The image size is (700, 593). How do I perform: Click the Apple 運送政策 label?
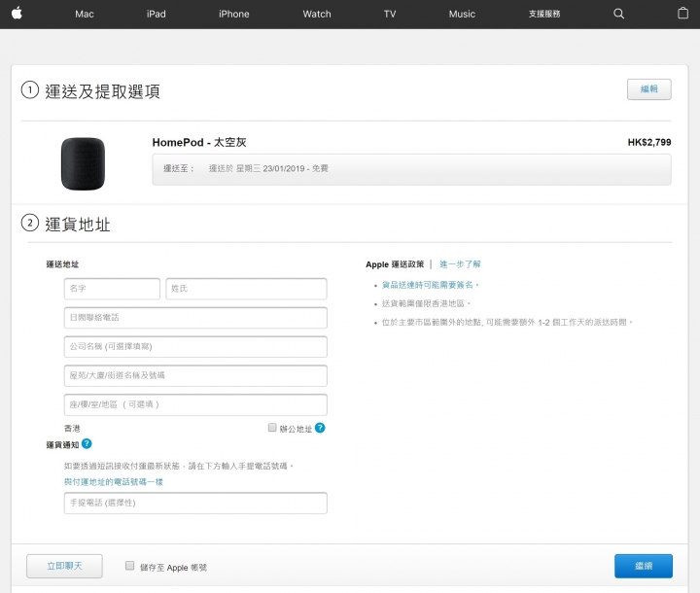click(395, 264)
